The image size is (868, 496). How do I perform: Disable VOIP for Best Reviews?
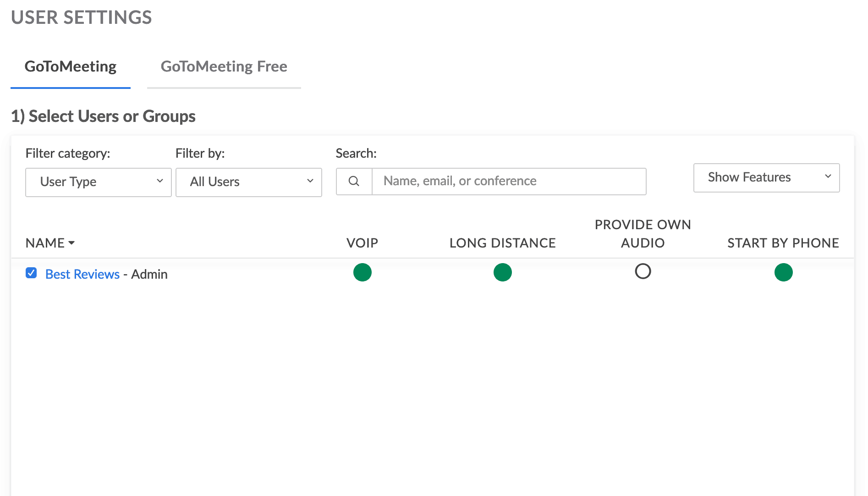363,272
